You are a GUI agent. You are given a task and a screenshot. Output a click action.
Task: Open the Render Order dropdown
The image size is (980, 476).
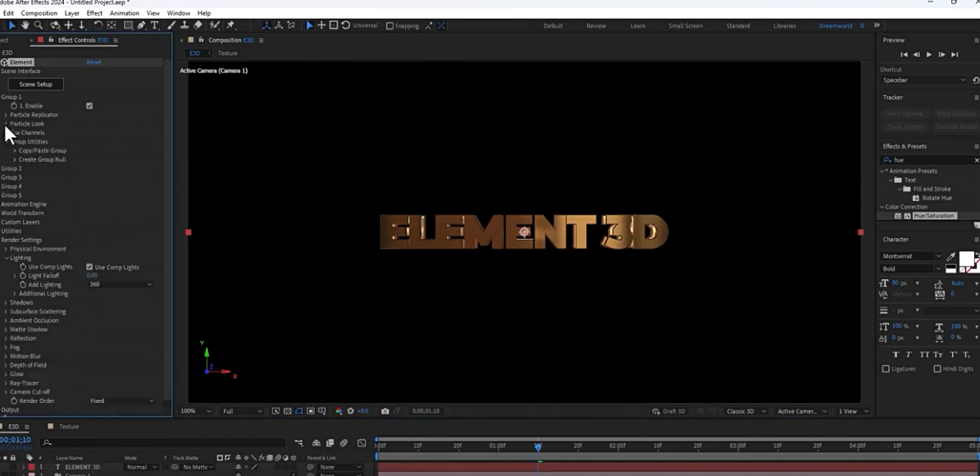click(x=121, y=401)
